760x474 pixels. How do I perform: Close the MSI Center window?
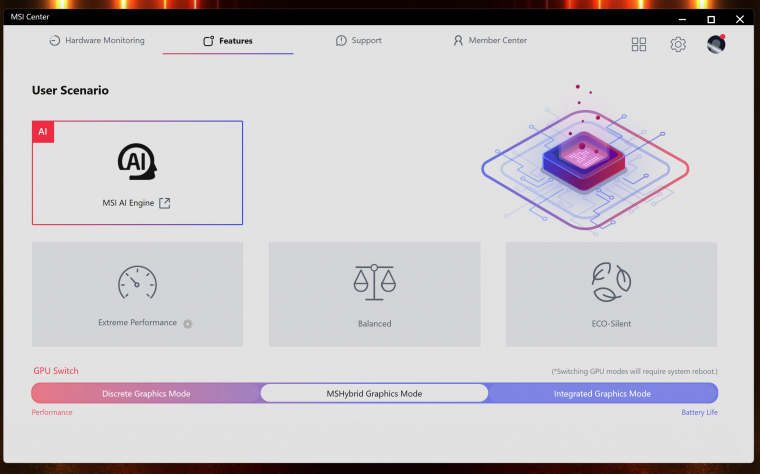(x=740, y=19)
